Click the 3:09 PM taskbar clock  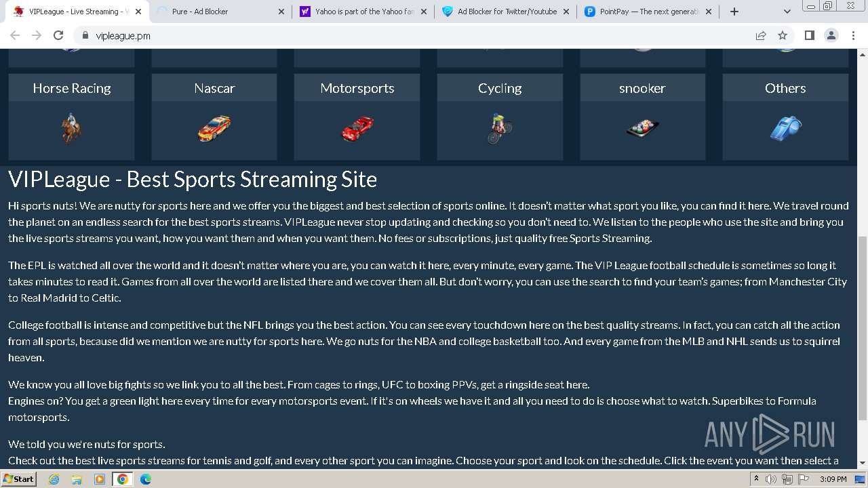[x=833, y=479]
